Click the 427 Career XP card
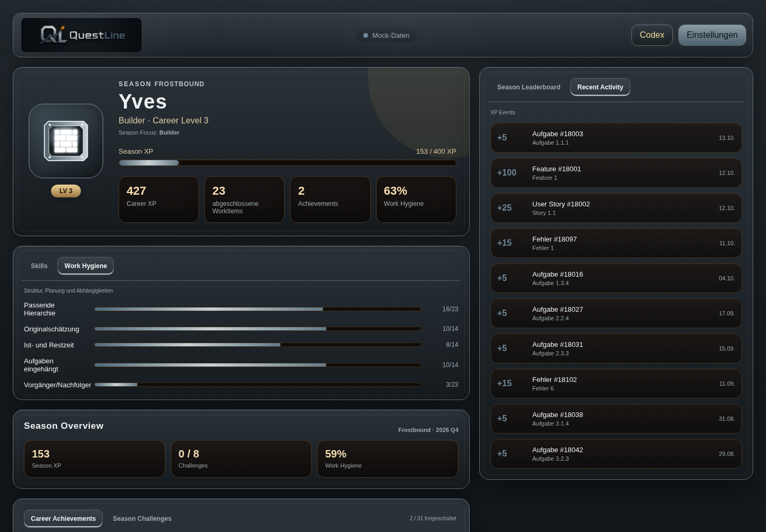Screen dimensions: 766x532 coord(159,199)
